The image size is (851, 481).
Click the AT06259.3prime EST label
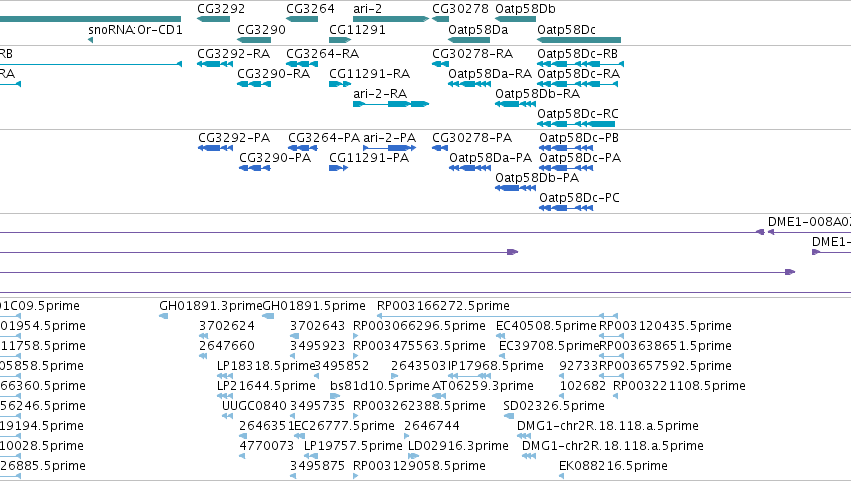tap(483, 387)
